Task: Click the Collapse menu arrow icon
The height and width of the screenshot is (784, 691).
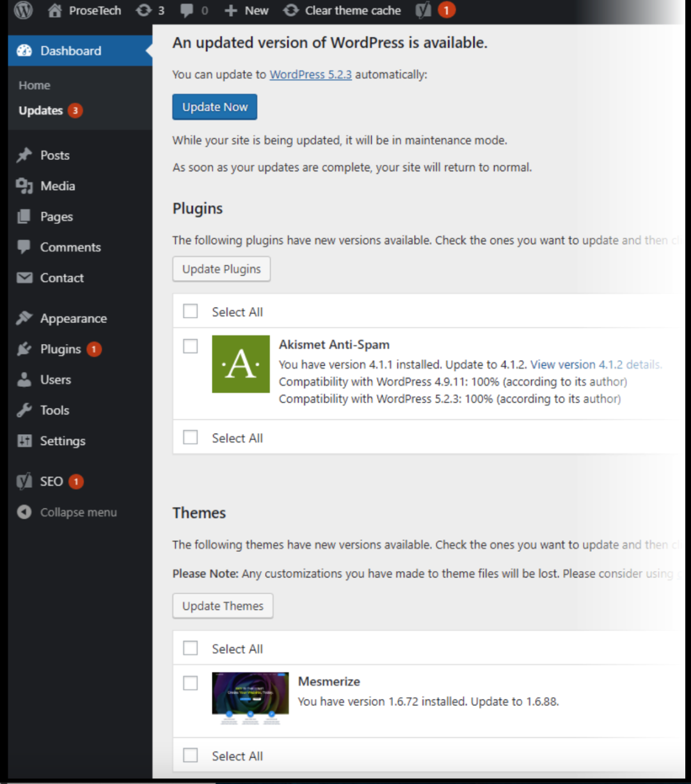Action: 24,512
